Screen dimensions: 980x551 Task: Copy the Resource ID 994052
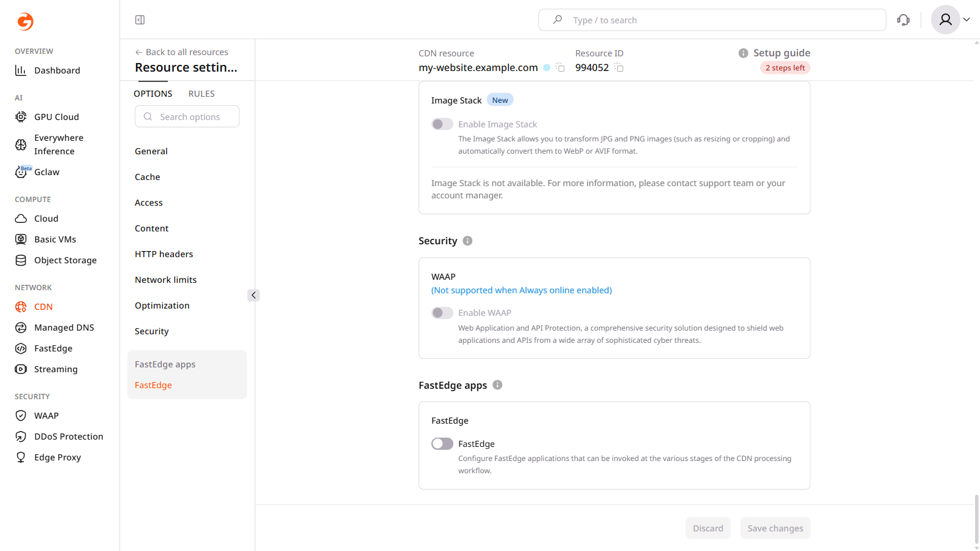point(619,67)
